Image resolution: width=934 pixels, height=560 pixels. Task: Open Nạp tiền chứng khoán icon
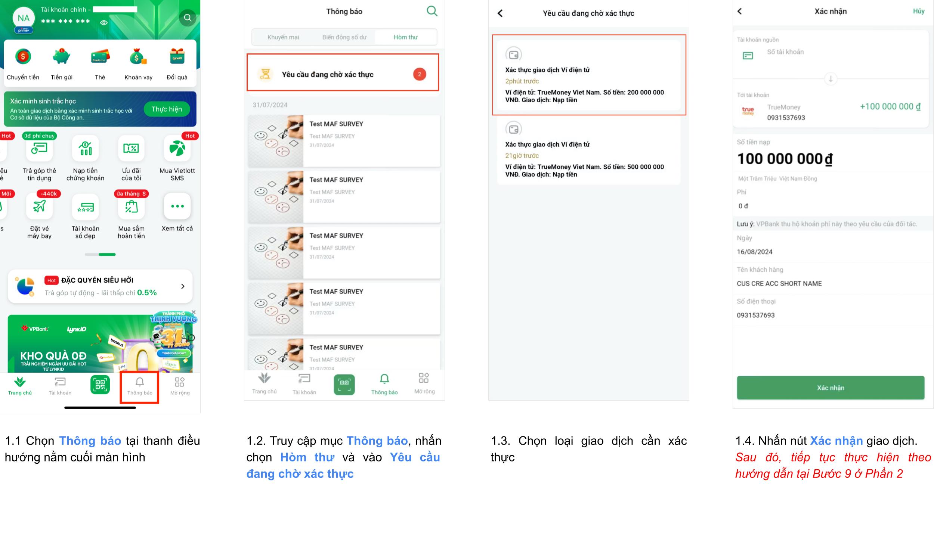pyautogui.click(x=85, y=148)
